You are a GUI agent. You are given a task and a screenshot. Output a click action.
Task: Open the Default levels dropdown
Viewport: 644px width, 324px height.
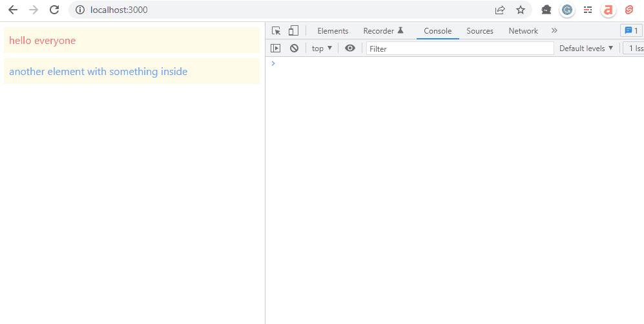(x=586, y=49)
